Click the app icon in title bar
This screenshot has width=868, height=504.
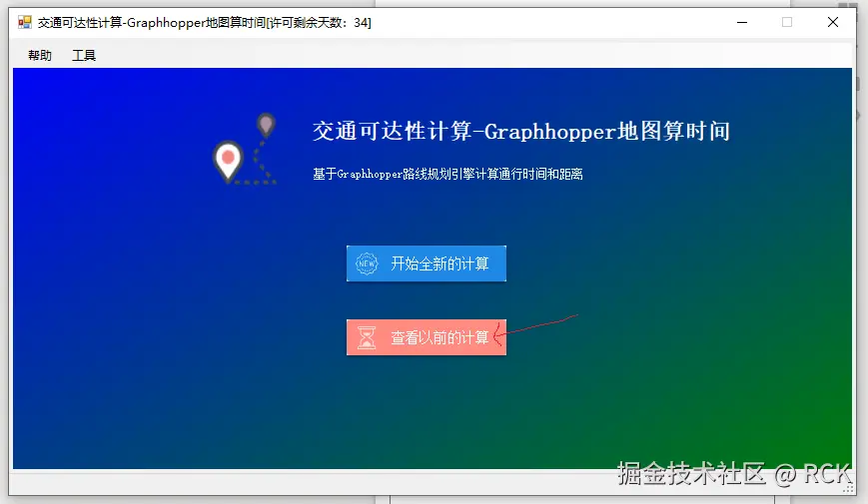[x=24, y=22]
